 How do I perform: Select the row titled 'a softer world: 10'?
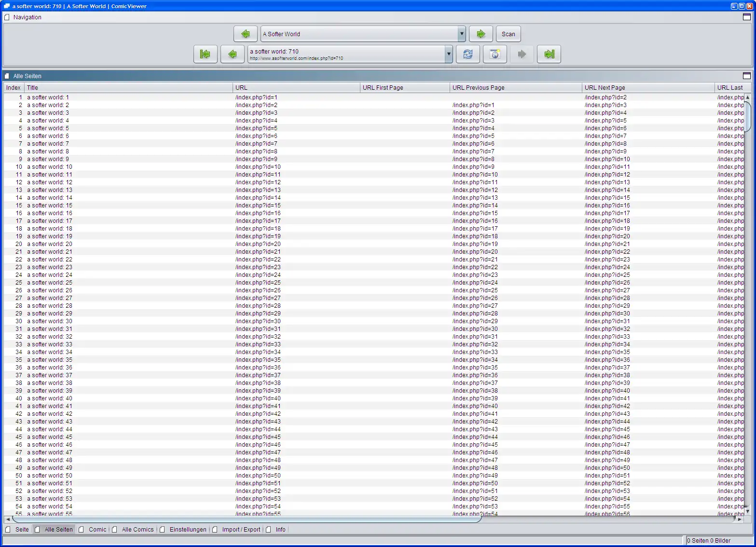[374, 166]
